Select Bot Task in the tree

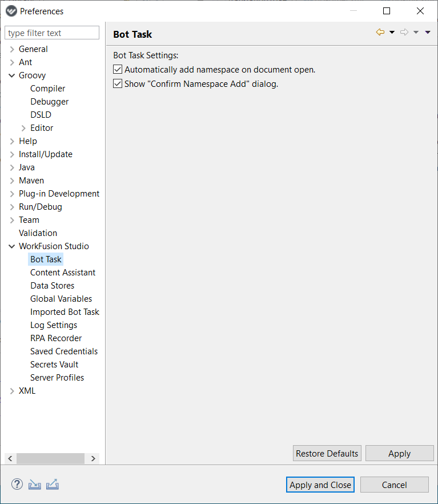(x=46, y=259)
